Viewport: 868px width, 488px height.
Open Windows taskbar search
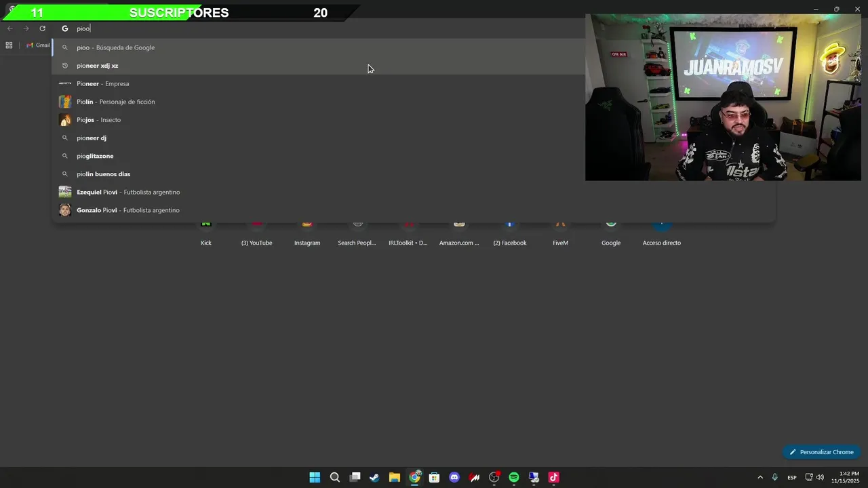coord(335,477)
